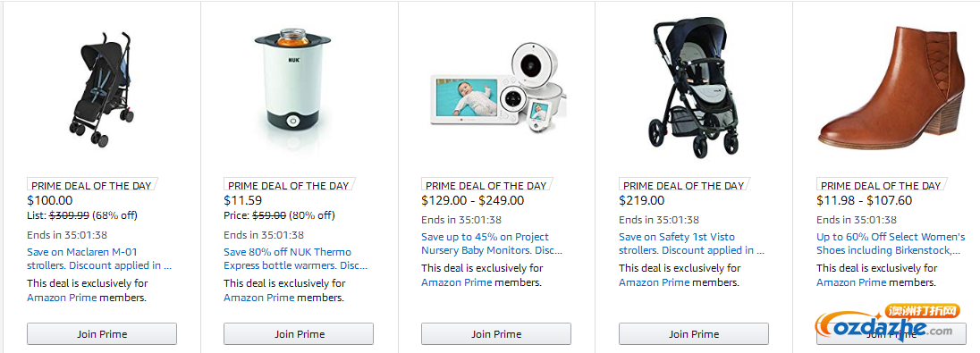Click Join Prime under the baby monitor deal
Screen dimensions: 980x353
pyautogui.click(x=496, y=333)
